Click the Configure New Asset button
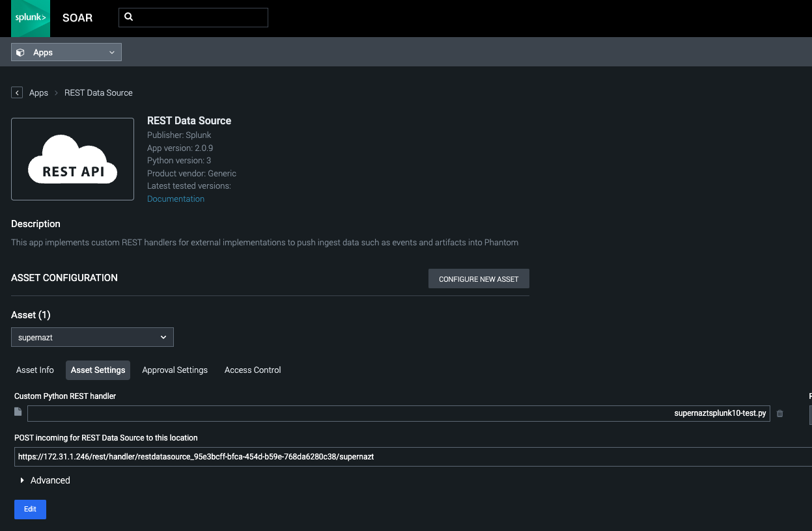This screenshot has height=531, width=812. pos(479,279)
